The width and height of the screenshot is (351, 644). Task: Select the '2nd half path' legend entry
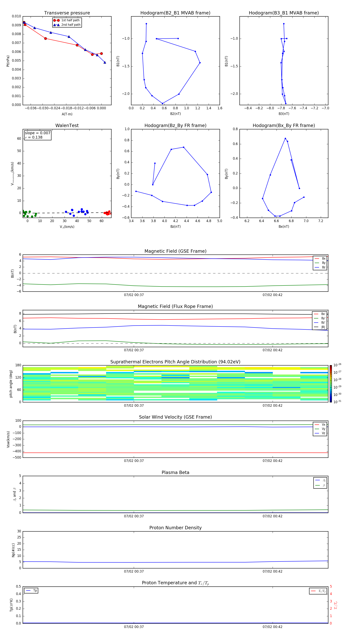click(67, 25)
